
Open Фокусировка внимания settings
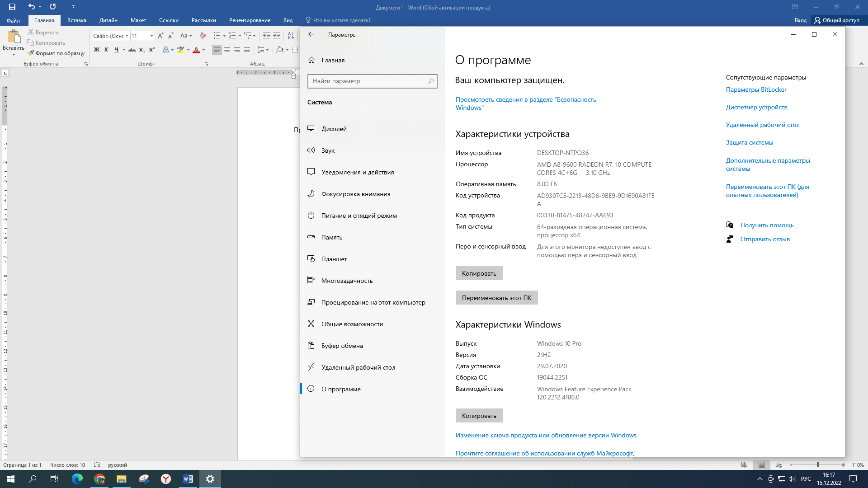click(373, 194)
